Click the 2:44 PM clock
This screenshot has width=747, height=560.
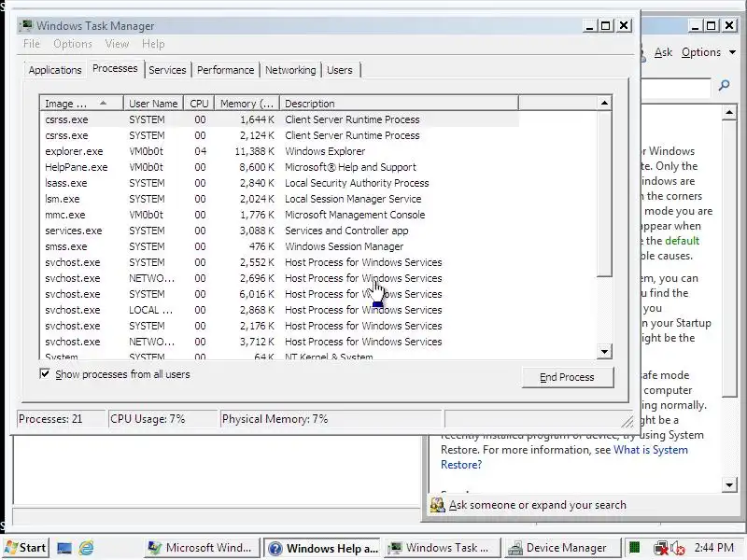(713, 548)
